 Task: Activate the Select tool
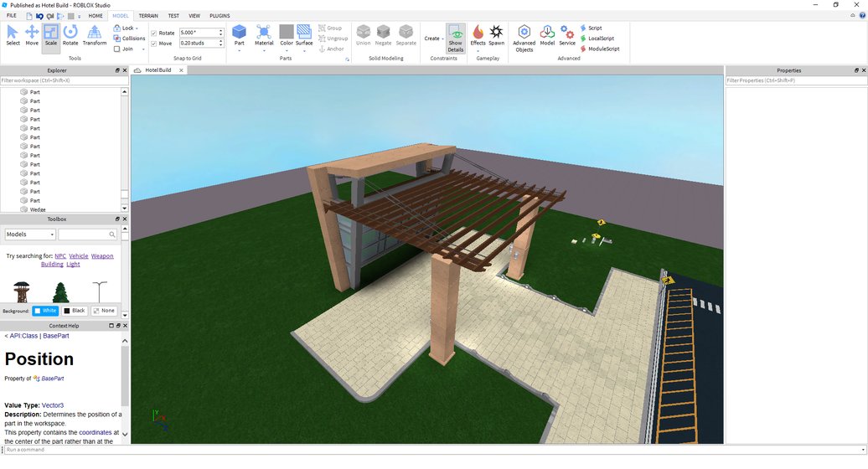tap(13, 35)
